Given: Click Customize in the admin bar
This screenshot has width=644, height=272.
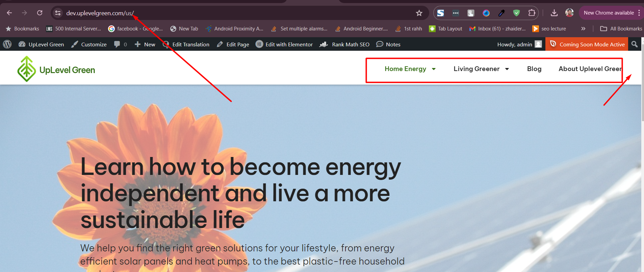Looking at the screenshot, I should [x=89, y=44].
